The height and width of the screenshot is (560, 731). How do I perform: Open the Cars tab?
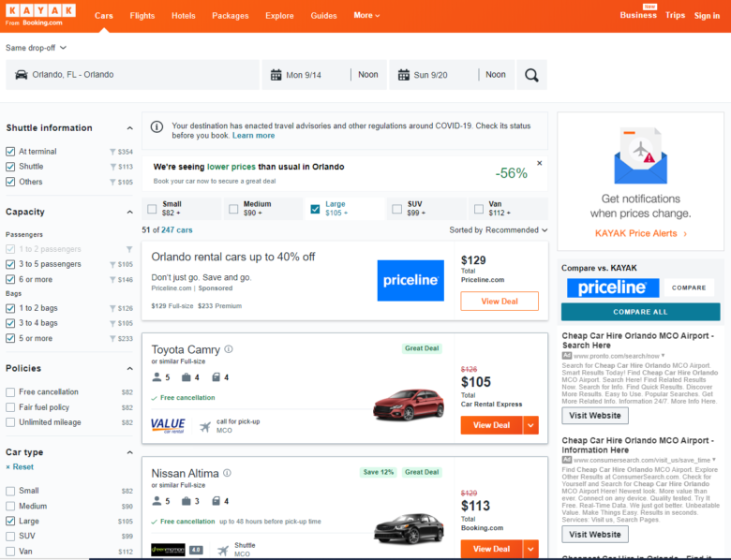tap(103, 15)
